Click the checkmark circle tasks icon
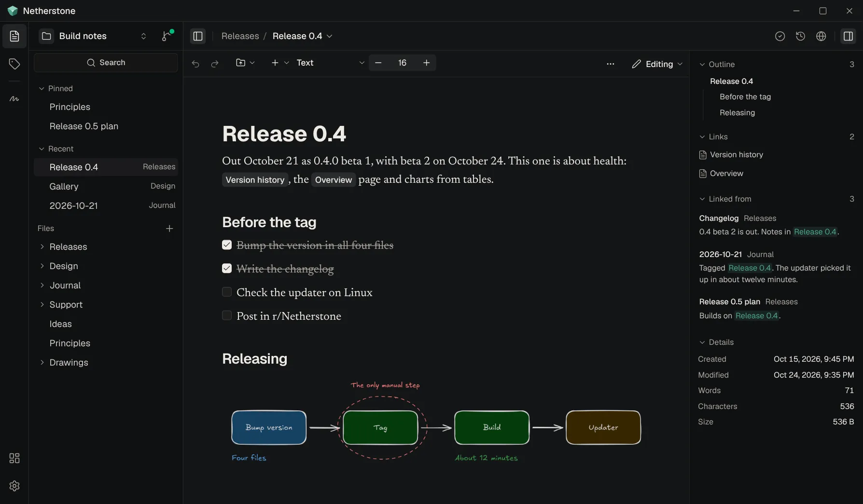The height and width of the screenshot is (504, 863). 780,36
